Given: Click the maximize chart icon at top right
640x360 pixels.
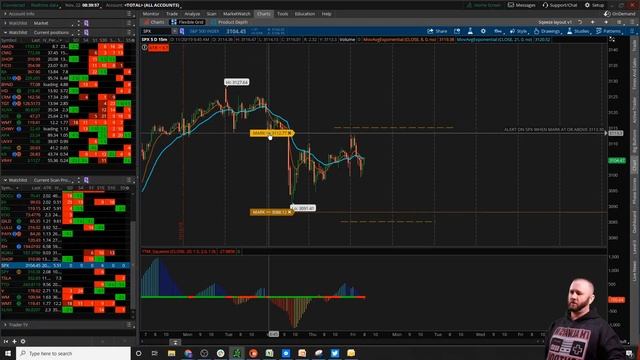Looking at the screenshot, I should tap(612, 40).
